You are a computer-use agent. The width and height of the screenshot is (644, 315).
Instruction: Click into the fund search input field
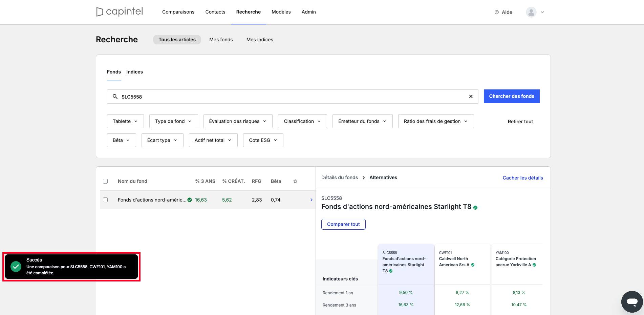click(293, 97)
